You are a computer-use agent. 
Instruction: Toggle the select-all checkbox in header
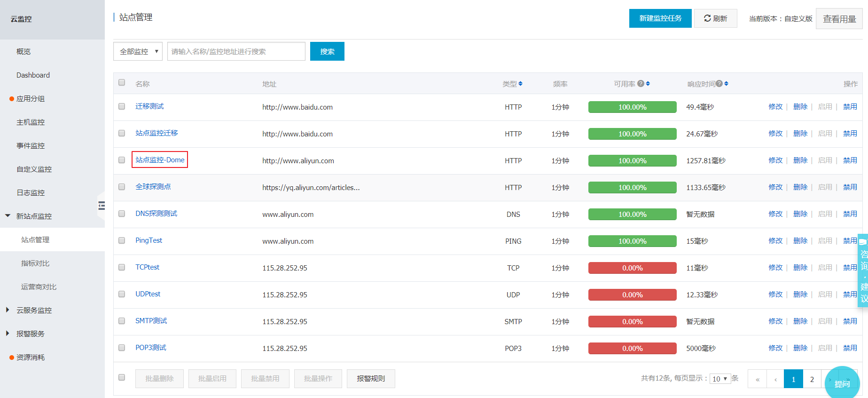pyautogui.click(x=122, y=82)
